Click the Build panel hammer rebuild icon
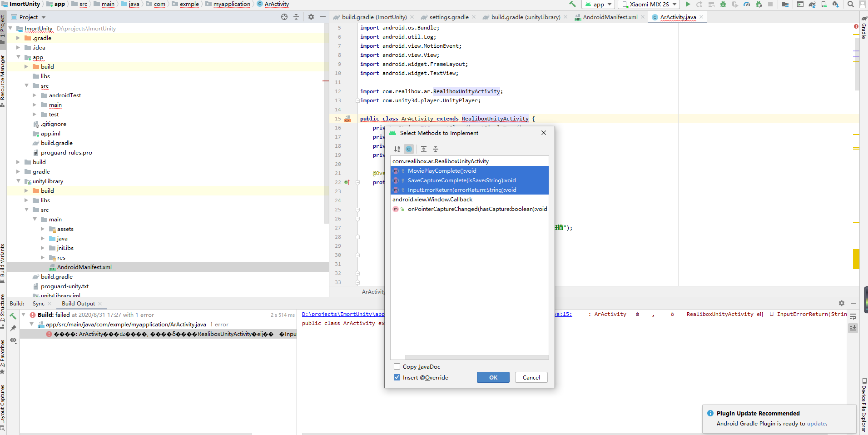Screen dimensions: 868x435 pyautogui.click(x=13, y=316)
